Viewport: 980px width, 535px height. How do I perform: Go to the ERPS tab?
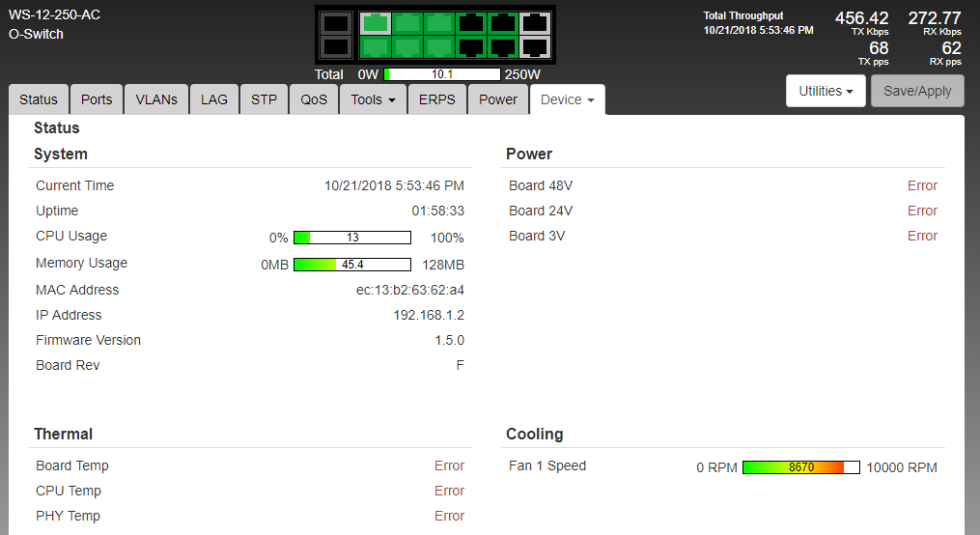tap(437, 99)
